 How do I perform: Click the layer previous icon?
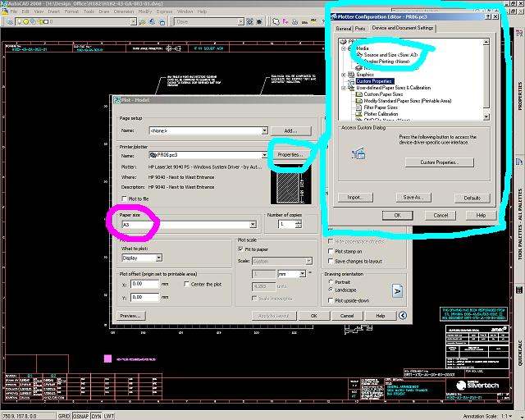click(x=152, y=22)
